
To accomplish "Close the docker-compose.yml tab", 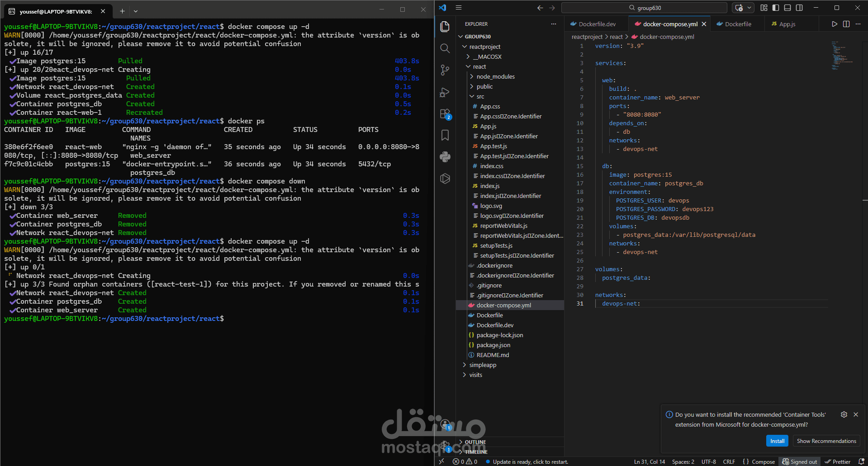I will 704,24.
